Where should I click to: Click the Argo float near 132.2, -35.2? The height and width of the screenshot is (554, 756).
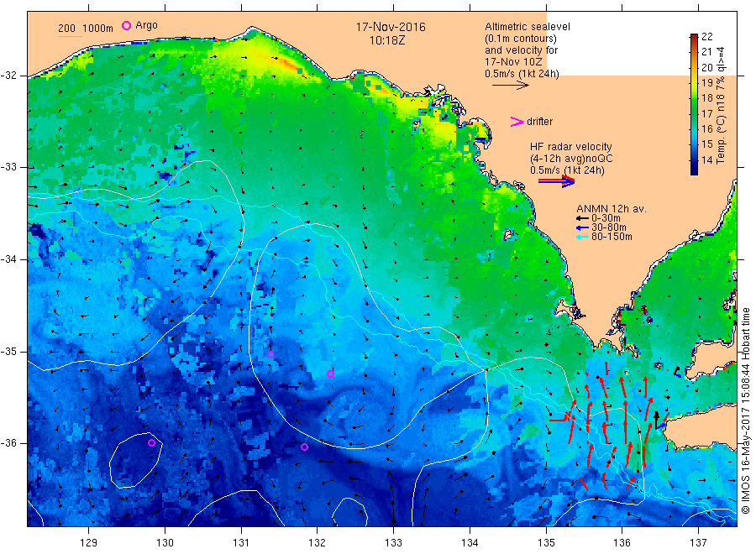[330, 374]
